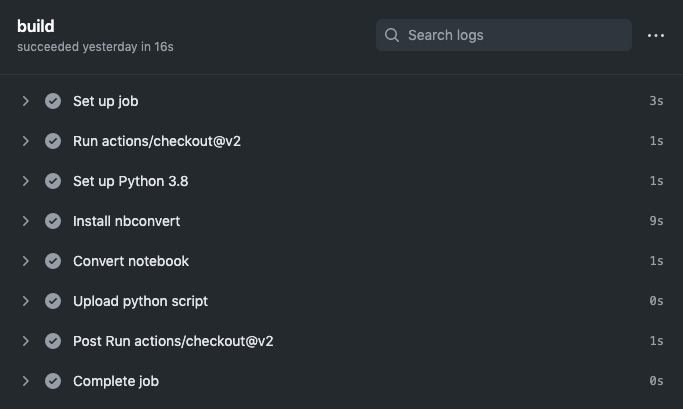Select the 'Set up job' step label
Image resolution: width=683 pixels, height=409 pixels.
106,101
